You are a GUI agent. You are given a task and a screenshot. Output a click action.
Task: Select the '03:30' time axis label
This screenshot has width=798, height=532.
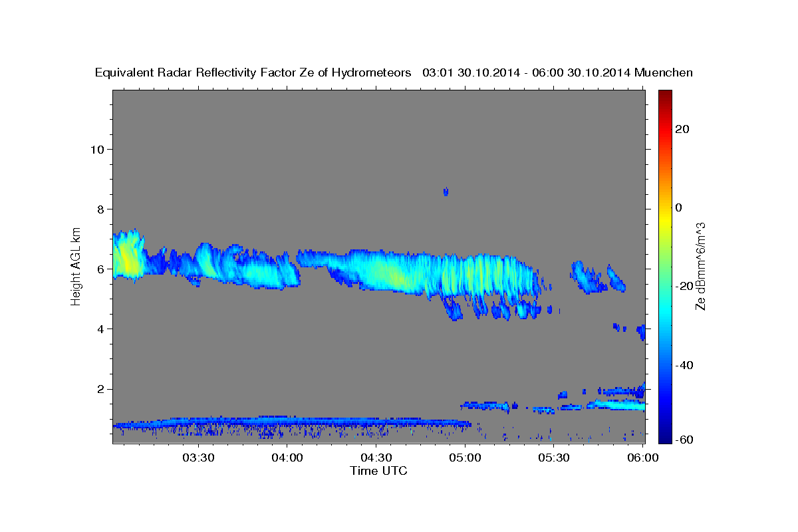[x=198, y=458]
